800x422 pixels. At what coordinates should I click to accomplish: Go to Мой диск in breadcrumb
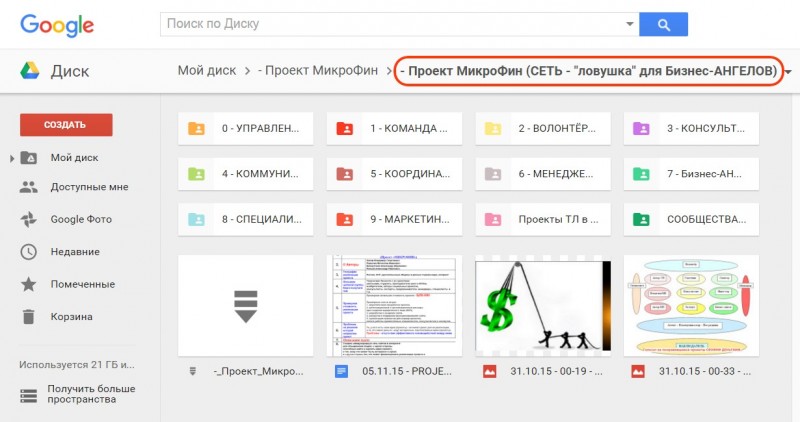pos(206,71)
